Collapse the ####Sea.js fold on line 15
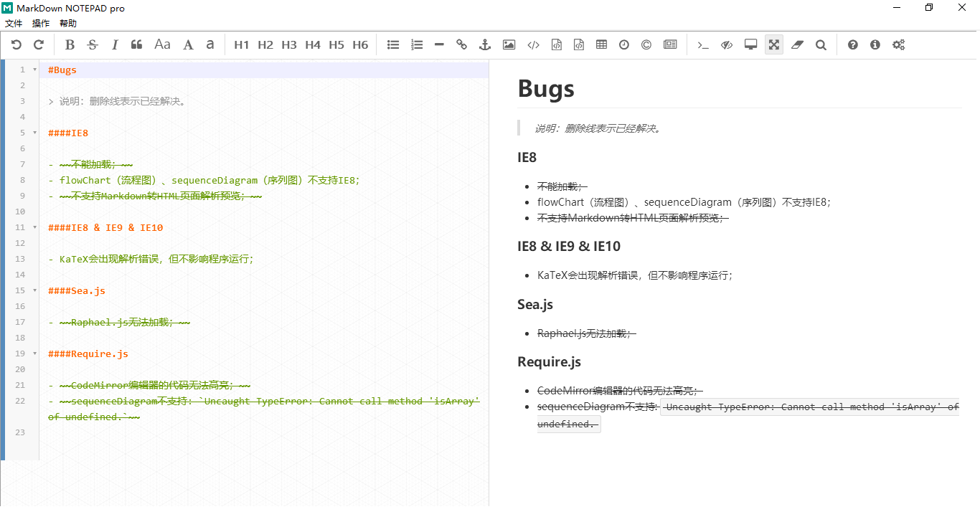 tap(35, 290)
